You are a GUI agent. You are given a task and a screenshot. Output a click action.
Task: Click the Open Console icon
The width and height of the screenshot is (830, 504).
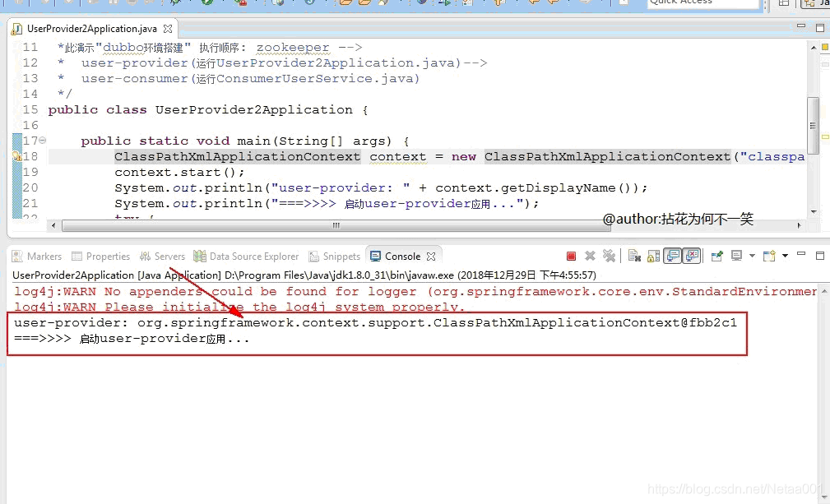pos(769,257)
